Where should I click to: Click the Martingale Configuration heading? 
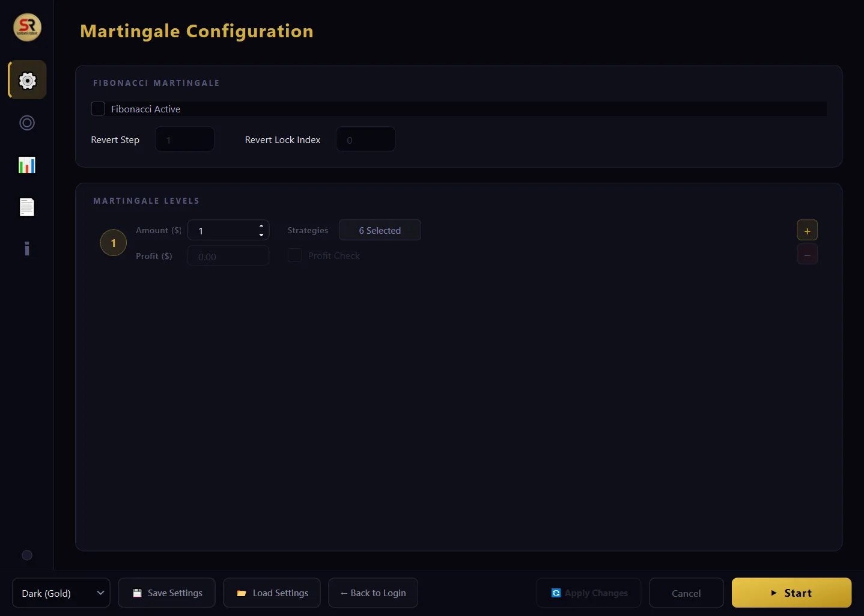tap(197, 31)
